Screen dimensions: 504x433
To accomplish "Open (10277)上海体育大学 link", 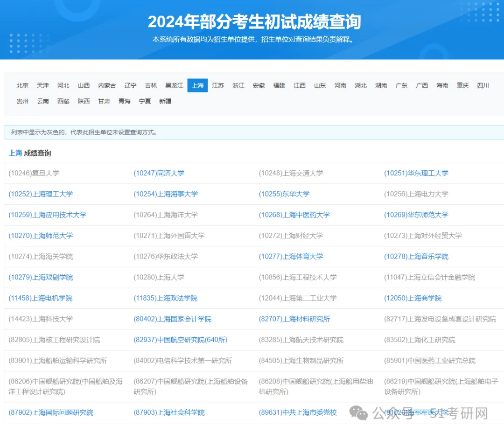I will (x=291, y=257).
